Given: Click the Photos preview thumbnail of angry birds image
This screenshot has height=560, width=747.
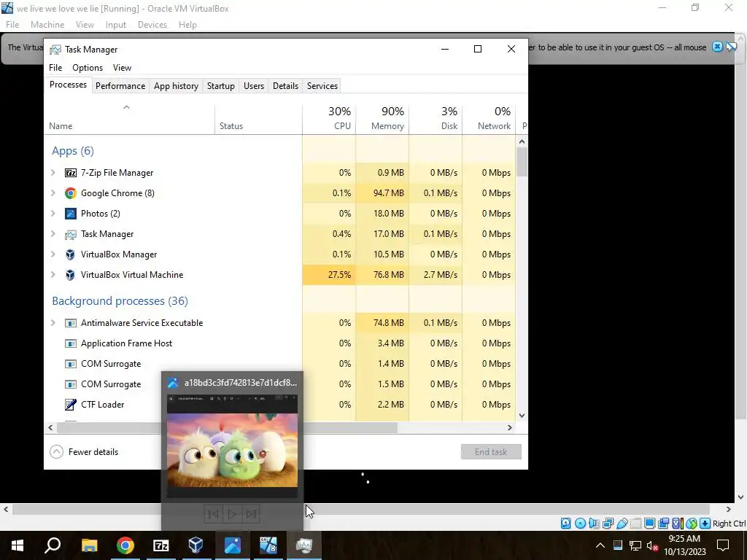Looking at the screenshot, I should click(233, 446).
